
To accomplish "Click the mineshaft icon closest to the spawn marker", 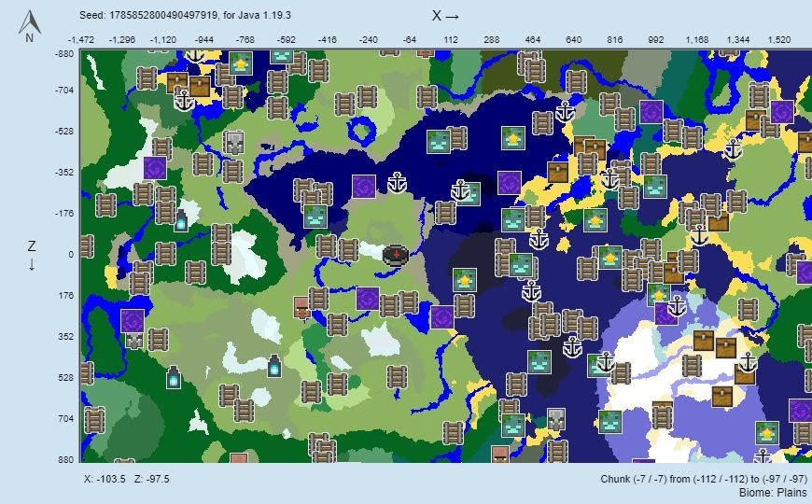I will pos(348,250).
